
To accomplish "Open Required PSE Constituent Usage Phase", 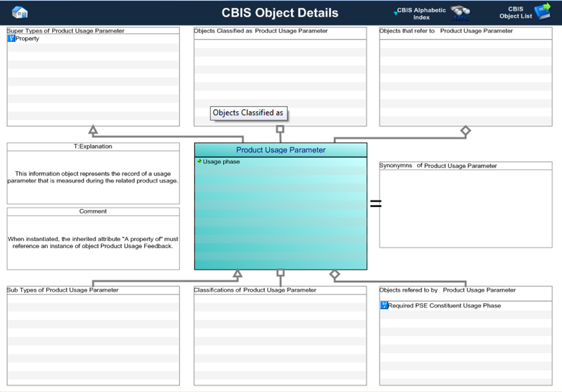I will pos(445,305).
